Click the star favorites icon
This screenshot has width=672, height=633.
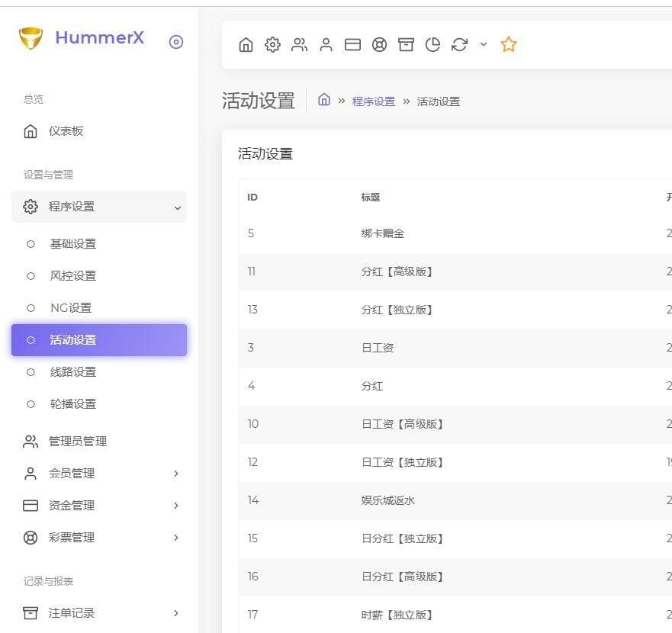click(509, 45)
